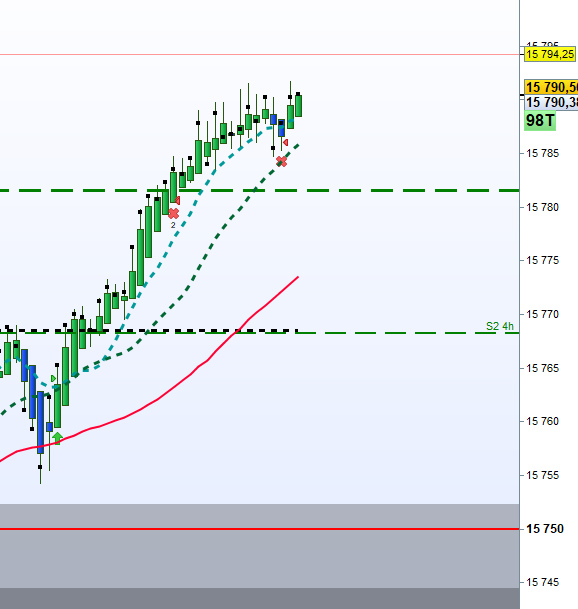Click the 15 780 price axis label
The image size is (578, 609).
(x=542, y=207)
